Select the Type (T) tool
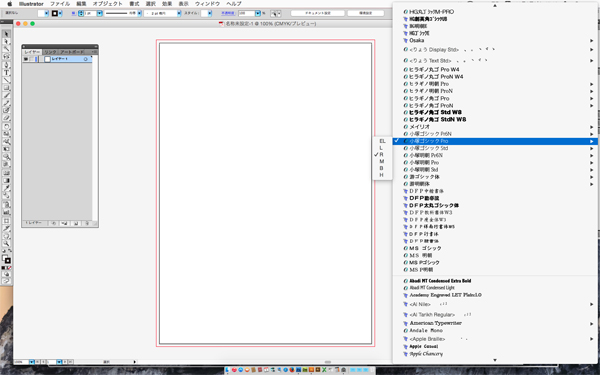This screenshot has width=600, height=375. click(x=7, y=73)
